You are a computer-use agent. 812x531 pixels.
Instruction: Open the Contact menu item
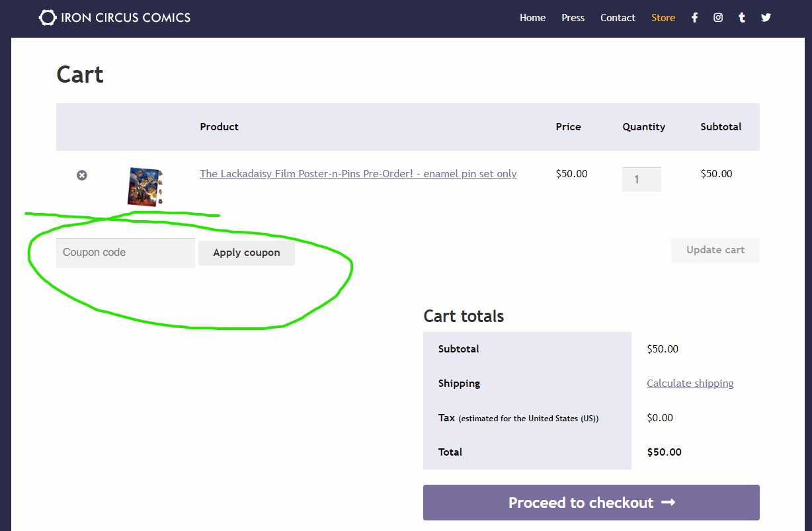[618, 18]
